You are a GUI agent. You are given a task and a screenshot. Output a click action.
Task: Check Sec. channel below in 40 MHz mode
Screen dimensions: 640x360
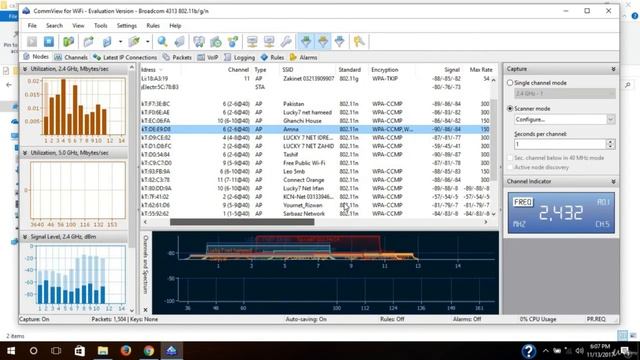point(510,158)
